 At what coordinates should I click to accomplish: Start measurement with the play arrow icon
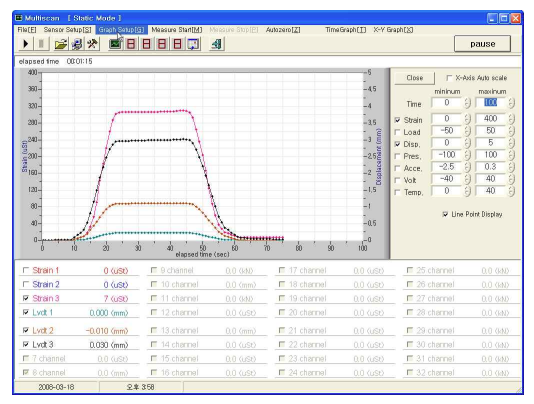pos(26,44)
